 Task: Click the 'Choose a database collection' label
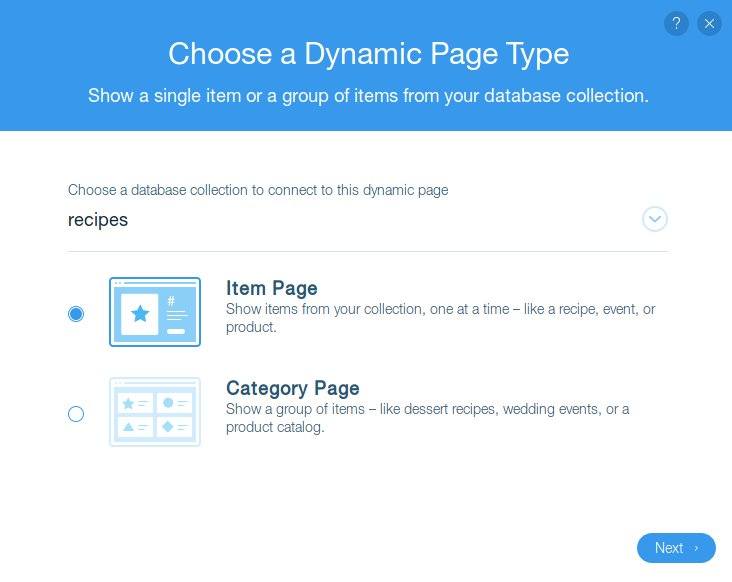tap(258, 190)
